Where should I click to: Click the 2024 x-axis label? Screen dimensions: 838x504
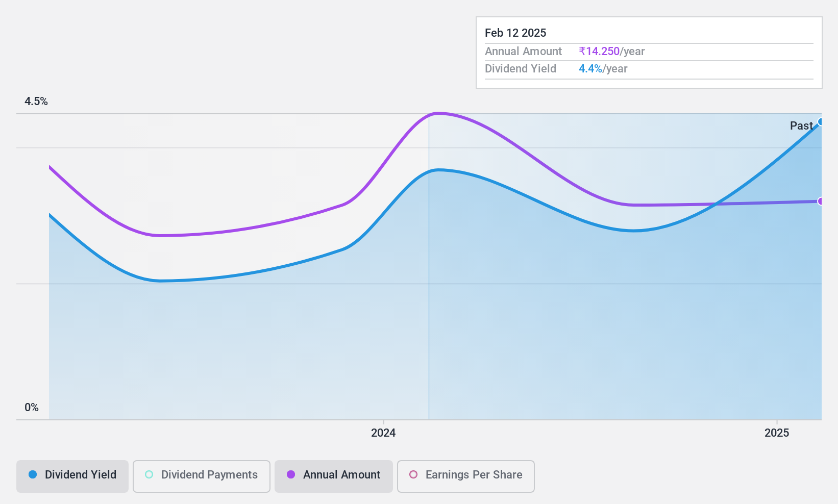383,433
